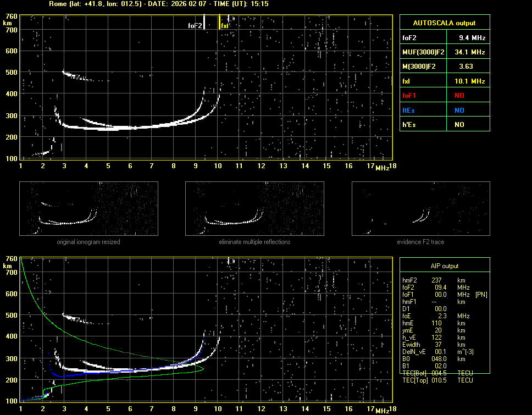Viewport: 532px width, 415px height.
Task: Click the MHz axis label on top ionogram
Action: click(382, 167)
